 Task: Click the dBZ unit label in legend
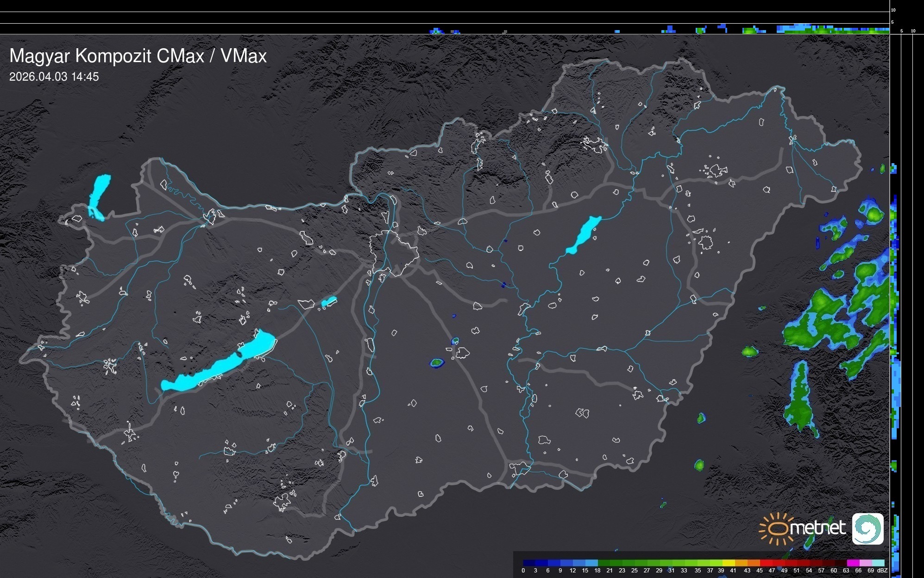coord(882,571)
